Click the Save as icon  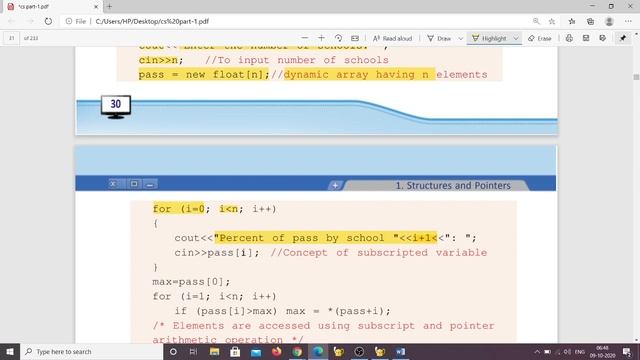click(x=602, y=38)
